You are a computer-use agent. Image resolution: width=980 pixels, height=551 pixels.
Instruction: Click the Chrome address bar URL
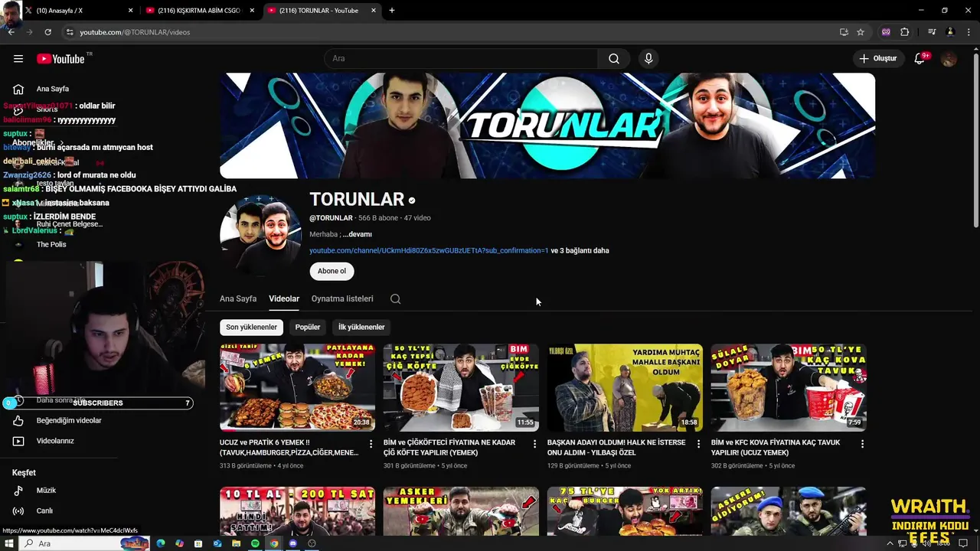point(135,32)
